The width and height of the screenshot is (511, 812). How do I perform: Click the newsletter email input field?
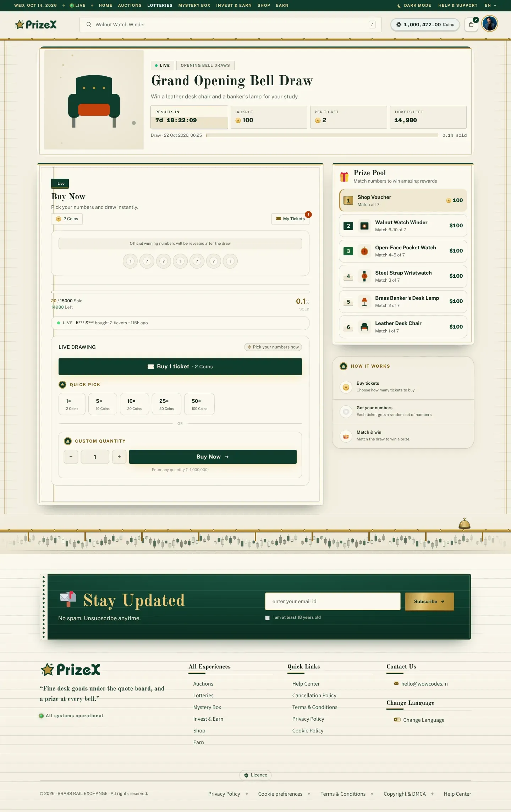click(333, 601)
